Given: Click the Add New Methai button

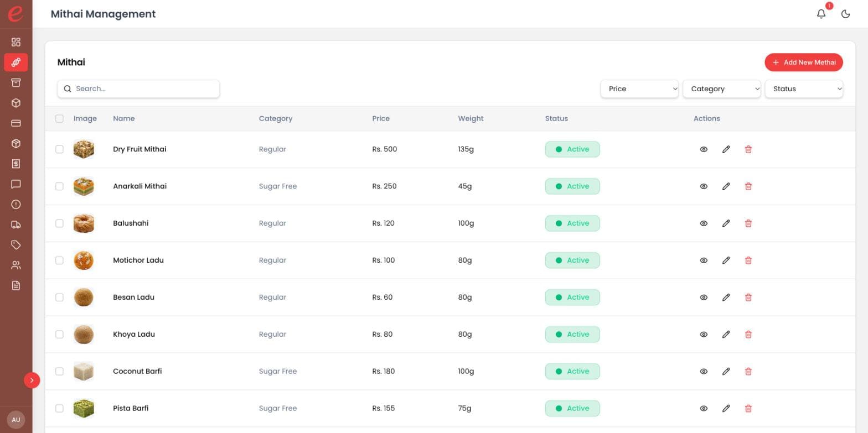Looking at the screenshot, I should [x=804, y=62].
